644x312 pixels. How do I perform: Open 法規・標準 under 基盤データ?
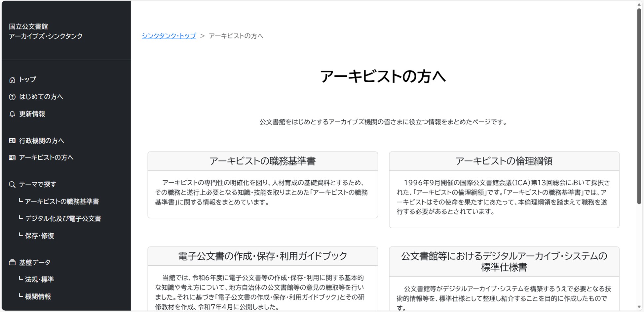pyautogui.click(x=39, y=280)
